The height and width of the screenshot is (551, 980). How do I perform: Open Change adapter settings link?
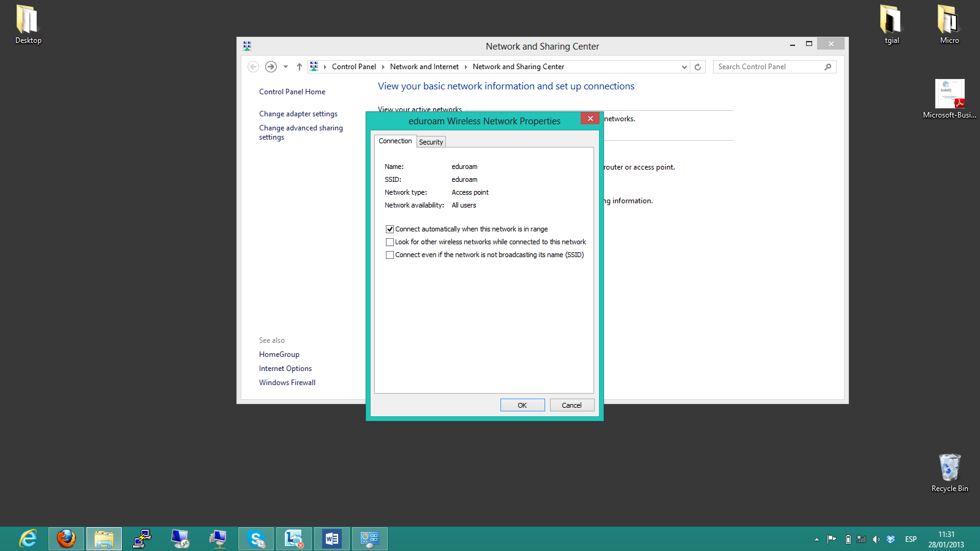[x=298, y=114]
